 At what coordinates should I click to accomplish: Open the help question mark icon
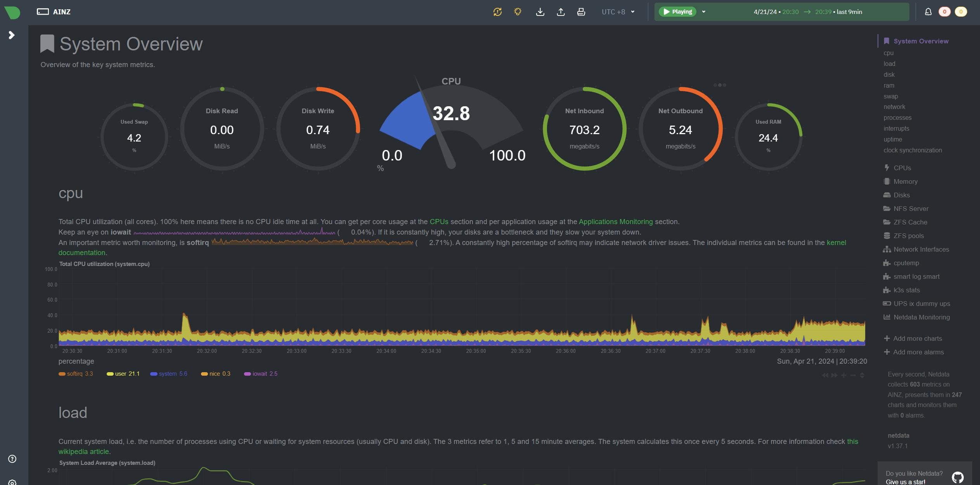coord(12,459)
